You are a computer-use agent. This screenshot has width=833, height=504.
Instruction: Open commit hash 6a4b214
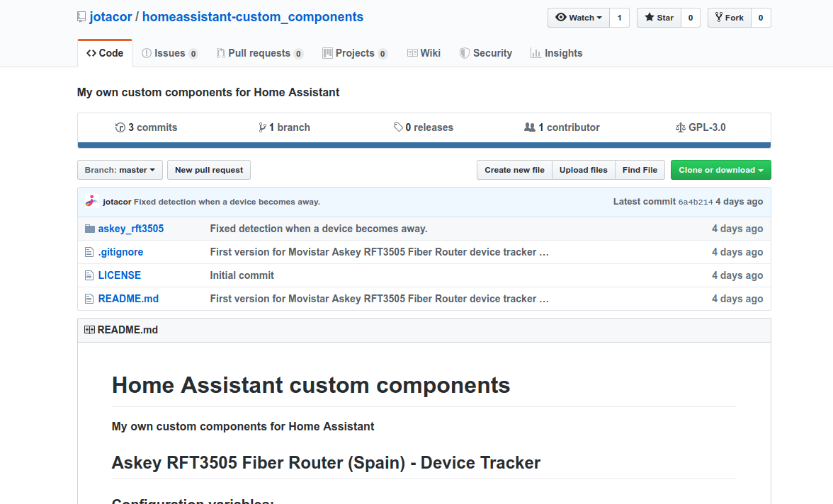pos(696,202)
